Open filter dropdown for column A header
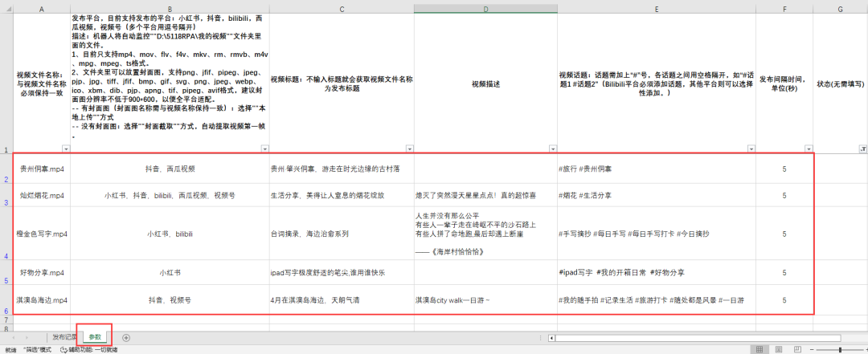This screenshot has width=868, height=354. coord(67,149)
